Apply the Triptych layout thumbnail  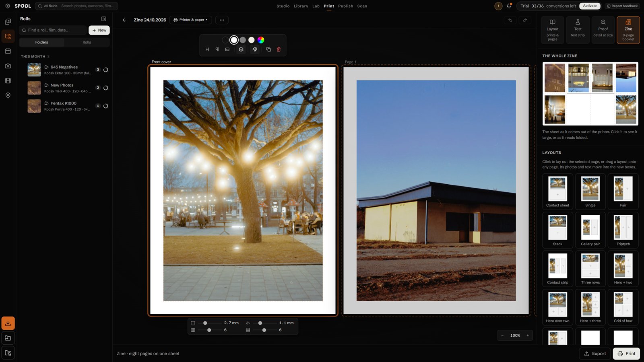coord(623,230)
